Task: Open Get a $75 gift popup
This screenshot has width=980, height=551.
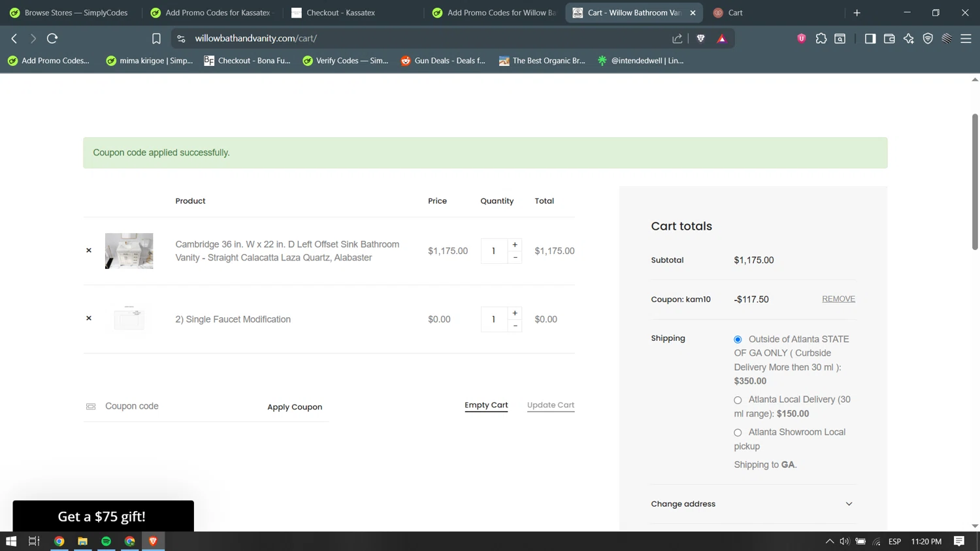Action: tap(103, 516)
